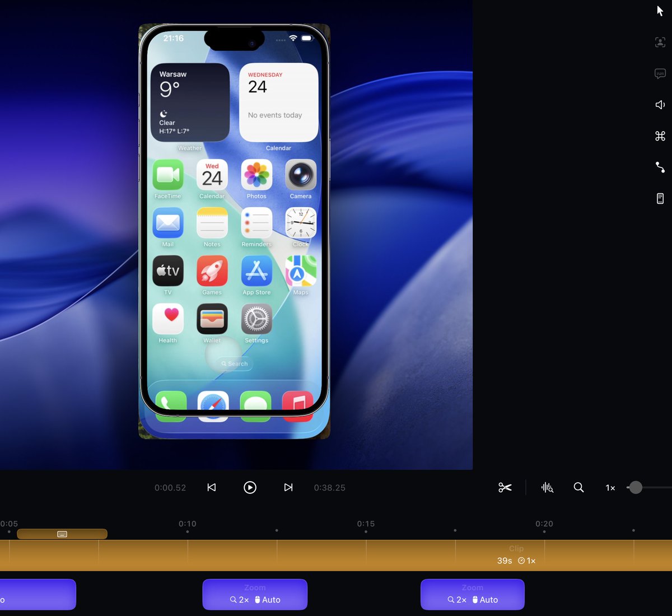The width and height of the screenshot is (672, 616).
Task: Click the 1× timeline scale label
Action: coord(610,488)
